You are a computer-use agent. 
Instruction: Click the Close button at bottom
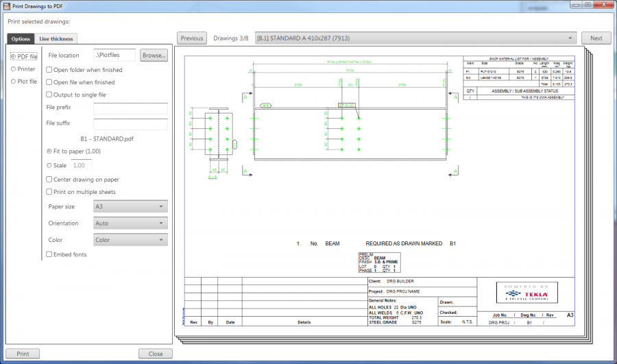click(x=156, y=354)
